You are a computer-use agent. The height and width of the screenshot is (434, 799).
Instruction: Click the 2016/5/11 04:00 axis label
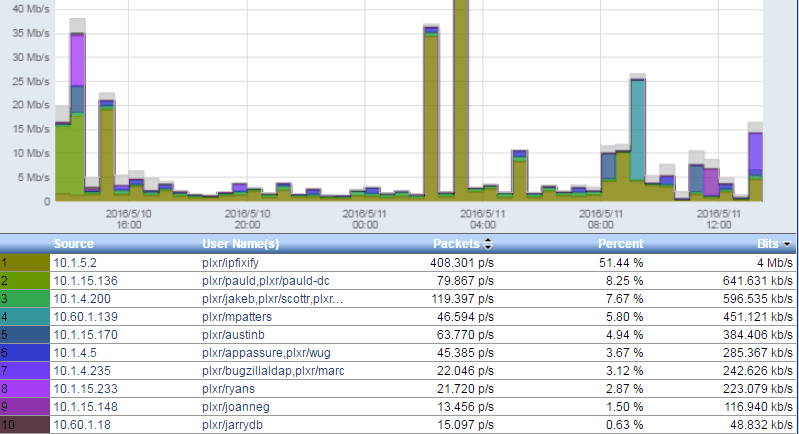483,219
